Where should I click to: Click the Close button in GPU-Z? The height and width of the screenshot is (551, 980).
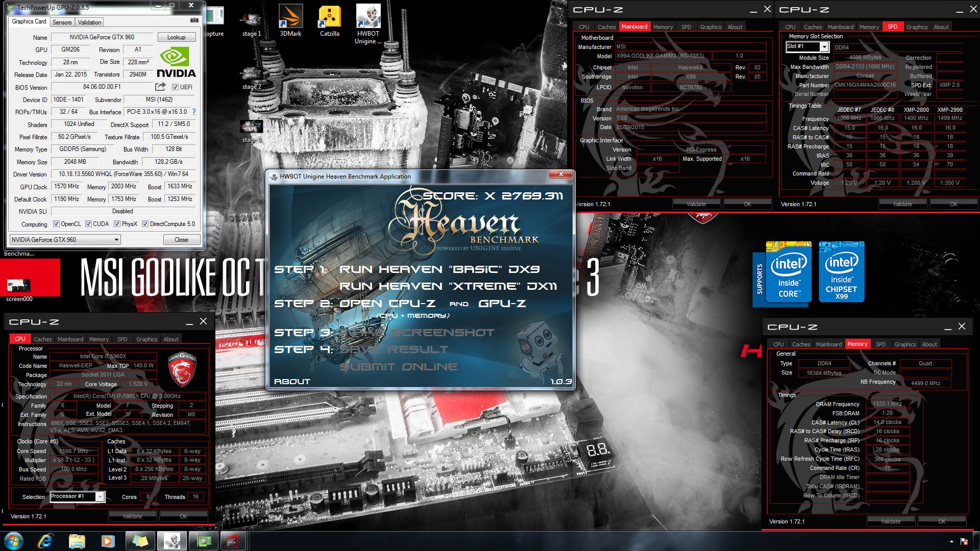point(181,240)
